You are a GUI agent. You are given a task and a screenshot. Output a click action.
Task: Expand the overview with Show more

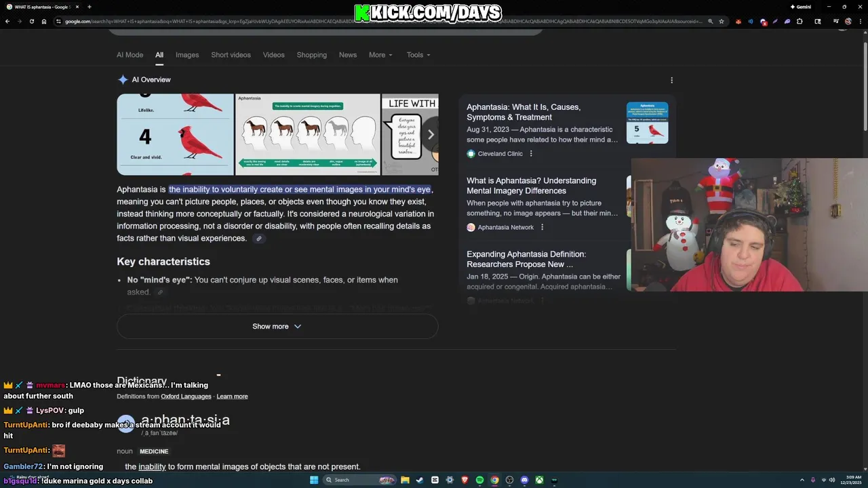tap(277, 327)
